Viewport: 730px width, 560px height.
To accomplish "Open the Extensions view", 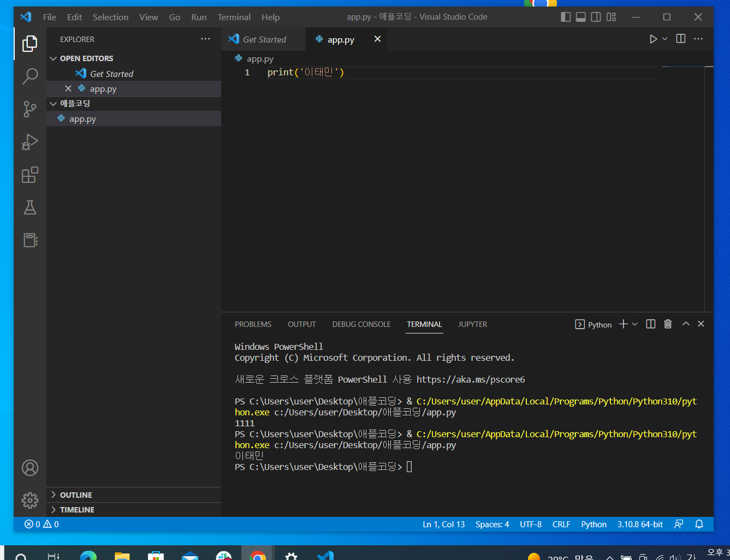I will pos(30,175).
